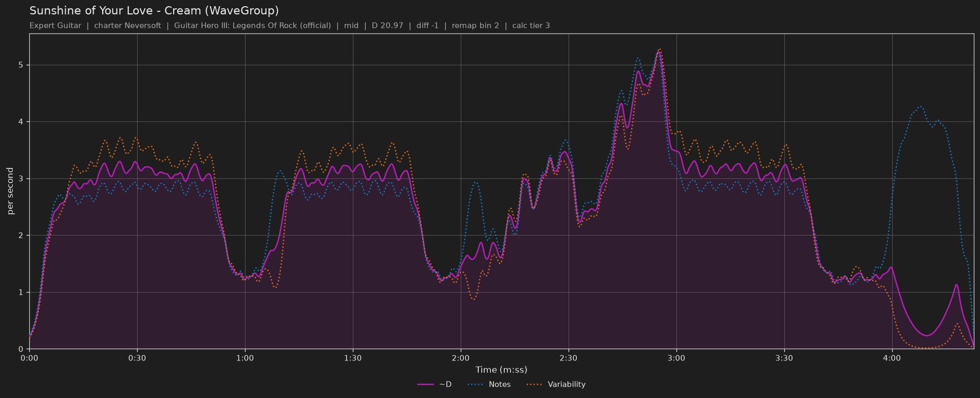Viewport: 980px width, 398px height.
Task: Click the "4" y-axis tick label
Action: 22,122
